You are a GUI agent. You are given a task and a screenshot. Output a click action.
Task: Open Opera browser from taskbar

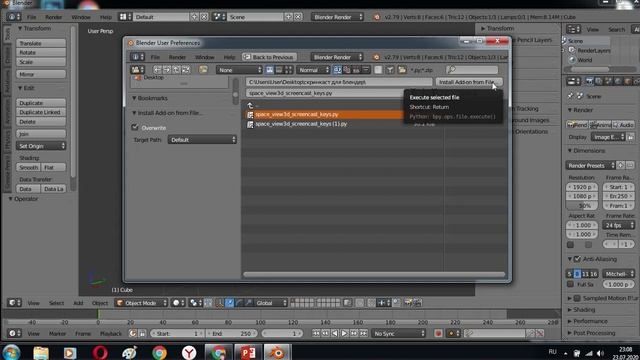(100, 352)
